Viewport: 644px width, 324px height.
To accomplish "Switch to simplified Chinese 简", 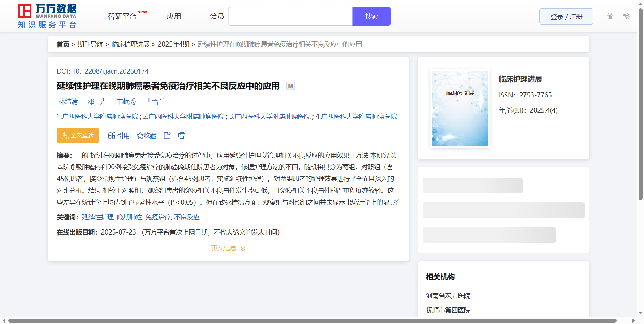I will click(x=610, y=17).
